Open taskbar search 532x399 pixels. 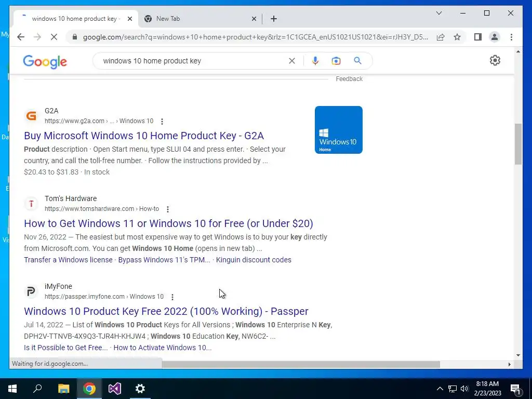[37, 389]
